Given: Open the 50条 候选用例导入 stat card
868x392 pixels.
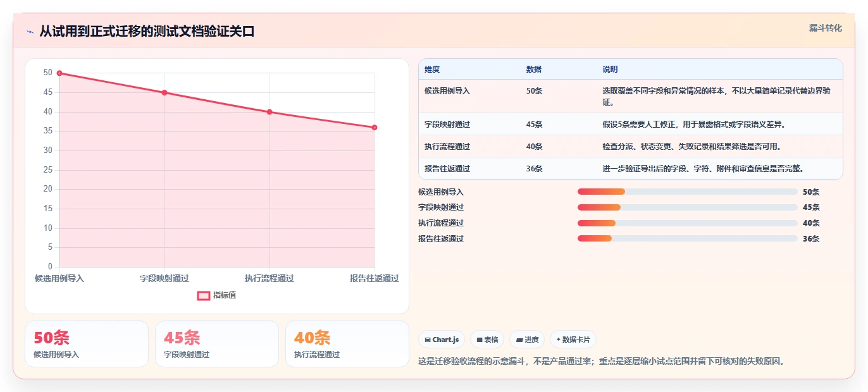Looking at the screenshot, I should click(87, 344).
